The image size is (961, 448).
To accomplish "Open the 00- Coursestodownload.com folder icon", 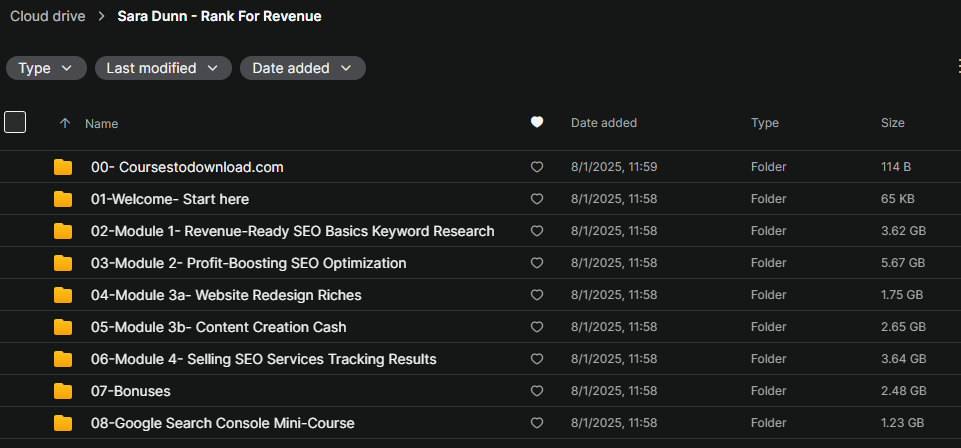I will tap(63, 167).
